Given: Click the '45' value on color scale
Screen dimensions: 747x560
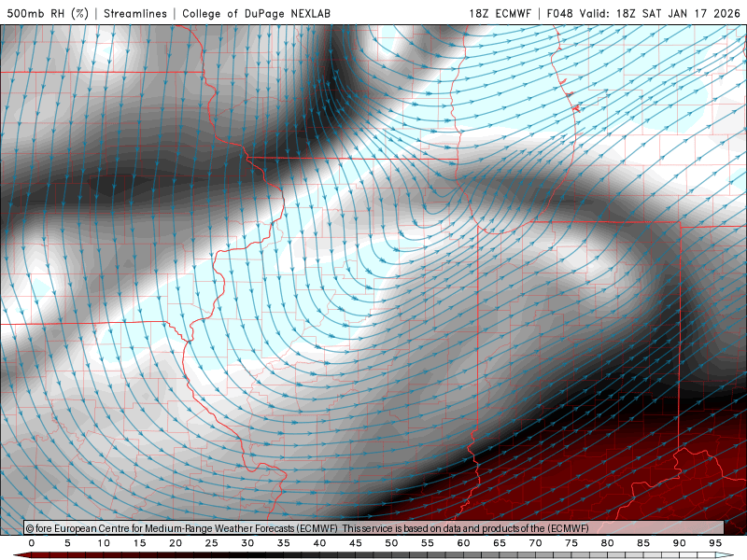Looking at the screenshot, I should (x=356, y=543).
